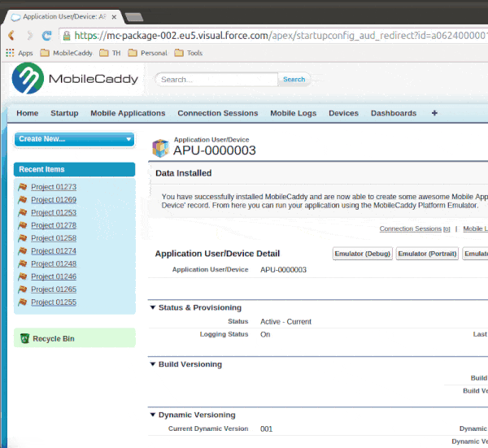This screenshot has width=488, height=448.
Task: Click the Search button
Action: pos(294,80)
